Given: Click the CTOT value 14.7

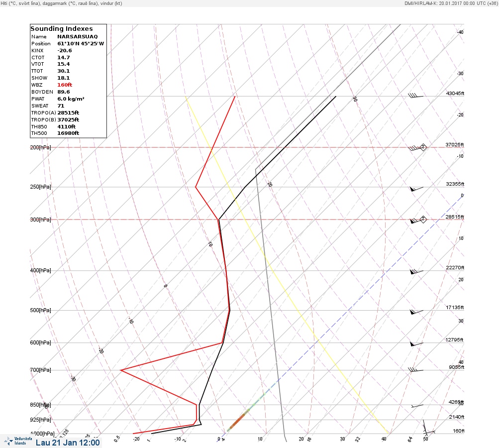Looking at the screenshot, I should pos(63,58).
